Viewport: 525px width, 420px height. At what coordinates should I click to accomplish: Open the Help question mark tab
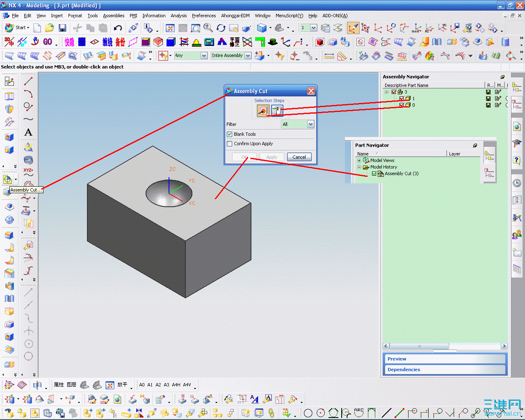pyautogui.click(x=517, y=160)
